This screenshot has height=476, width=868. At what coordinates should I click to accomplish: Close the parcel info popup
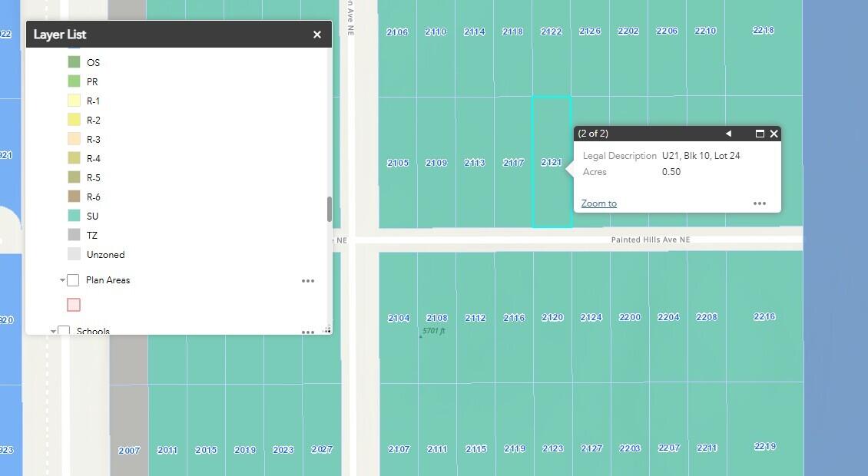click(774, 134)
